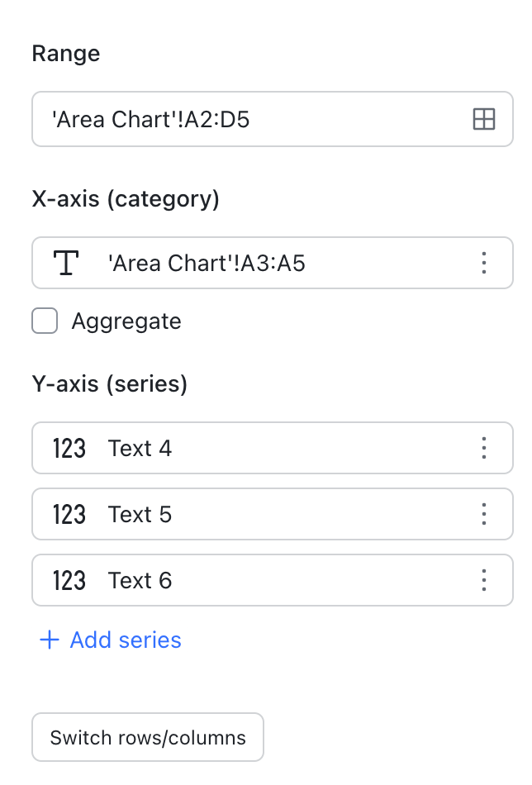This screenshot has width=532, height=785.
Task: Select the numeric type icon for Text 5
Action: (69, 514)
